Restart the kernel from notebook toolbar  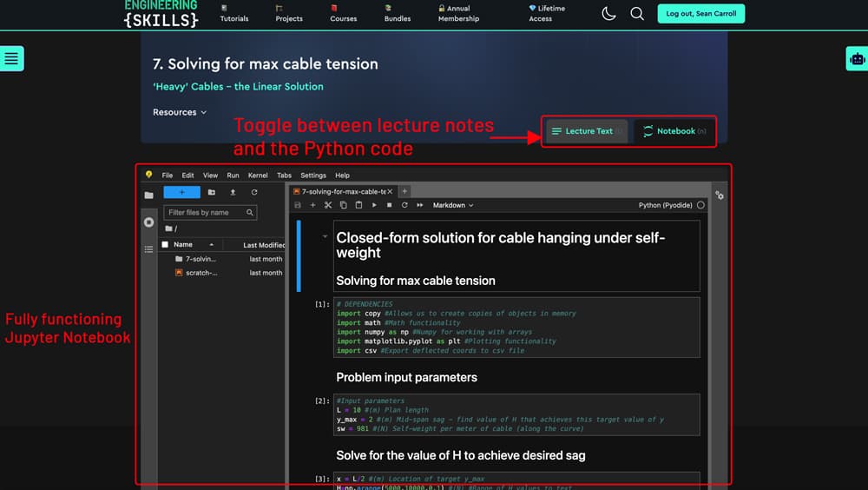[x=404, y=205]
